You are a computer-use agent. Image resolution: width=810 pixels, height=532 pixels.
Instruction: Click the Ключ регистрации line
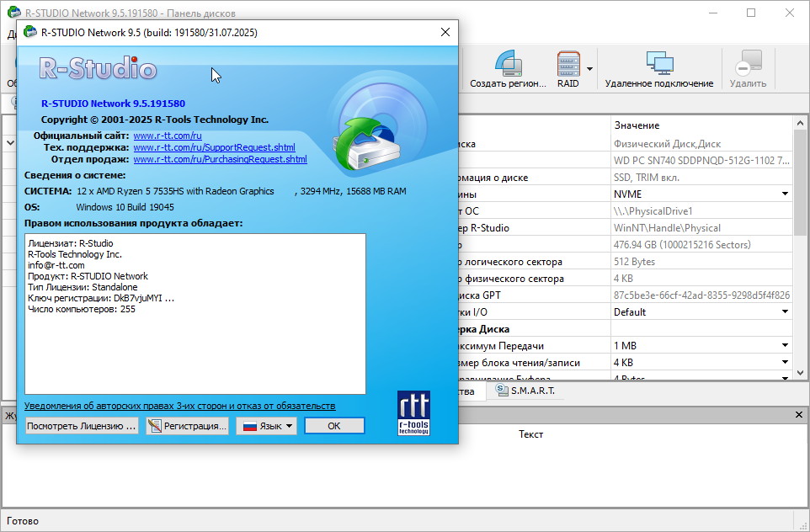(101, 299)
